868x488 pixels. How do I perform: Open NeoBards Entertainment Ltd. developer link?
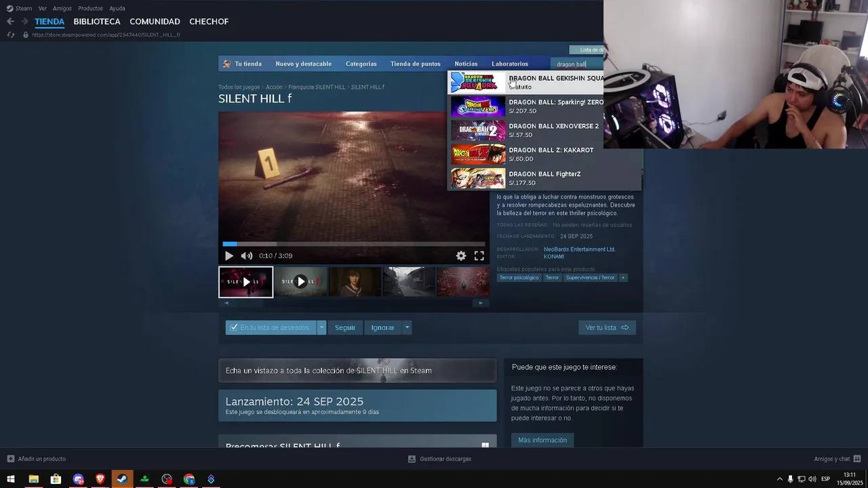(x=579, y=249)
